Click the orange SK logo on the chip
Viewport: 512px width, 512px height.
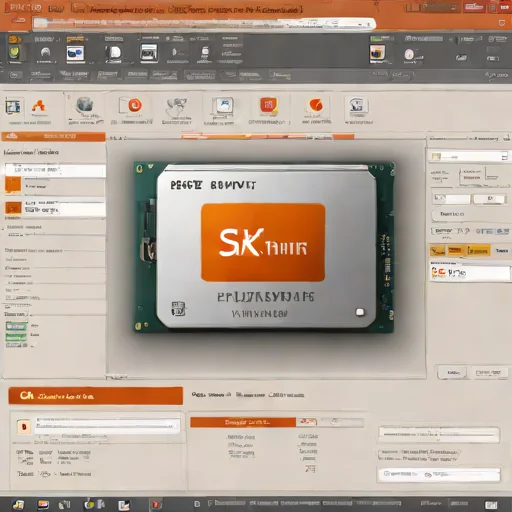click(x=263, y=243)
